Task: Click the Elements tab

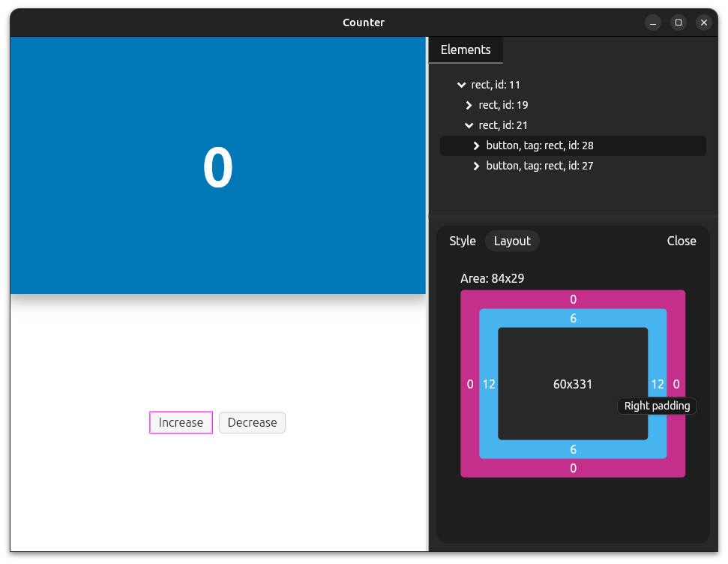Action: pyautogui.click(x=466, y=49)
